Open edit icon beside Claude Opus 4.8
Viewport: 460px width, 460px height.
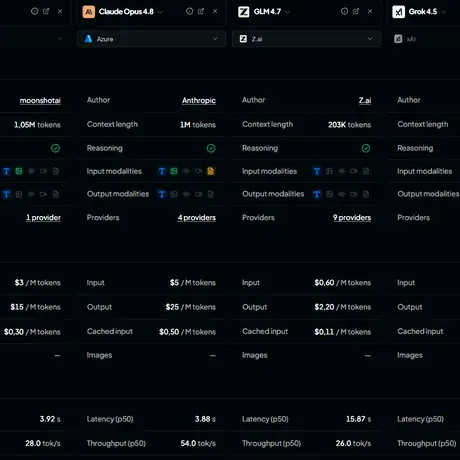(x=201, y=11)
